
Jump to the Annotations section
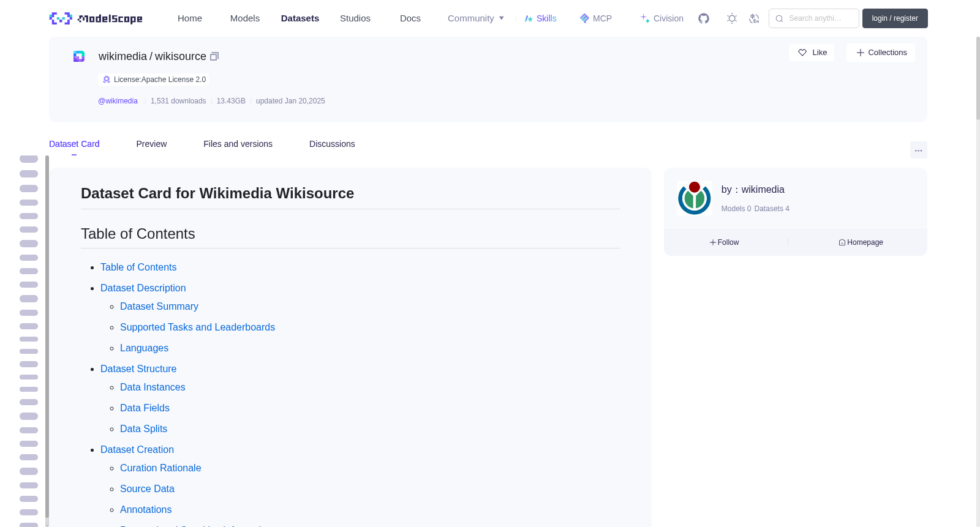pyautogui.click(x=146, y=510)
